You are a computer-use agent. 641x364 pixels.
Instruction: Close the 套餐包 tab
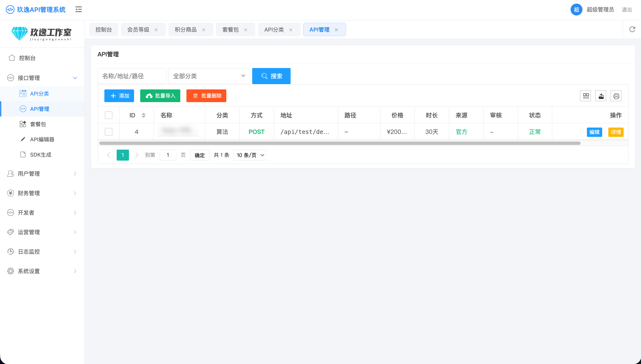pos(246,30)
